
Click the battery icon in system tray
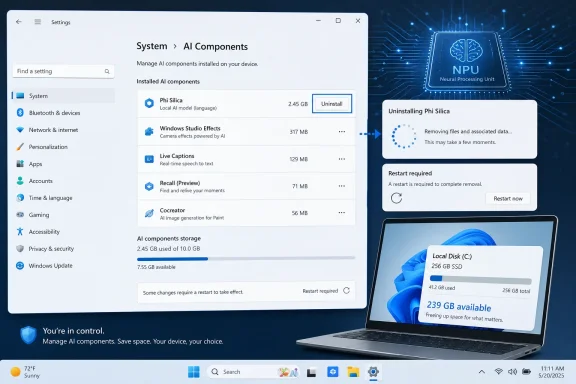(526, 372)
